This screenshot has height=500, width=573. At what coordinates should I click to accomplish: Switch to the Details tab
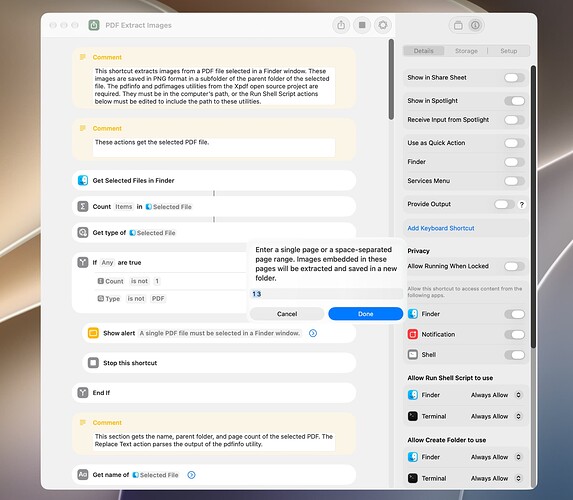[424, 51]
